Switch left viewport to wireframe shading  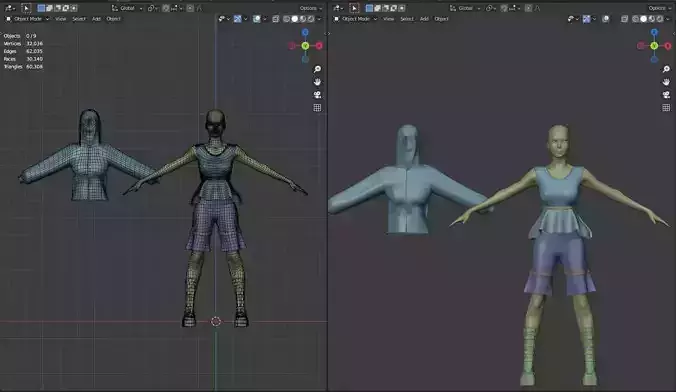point(286,19)
